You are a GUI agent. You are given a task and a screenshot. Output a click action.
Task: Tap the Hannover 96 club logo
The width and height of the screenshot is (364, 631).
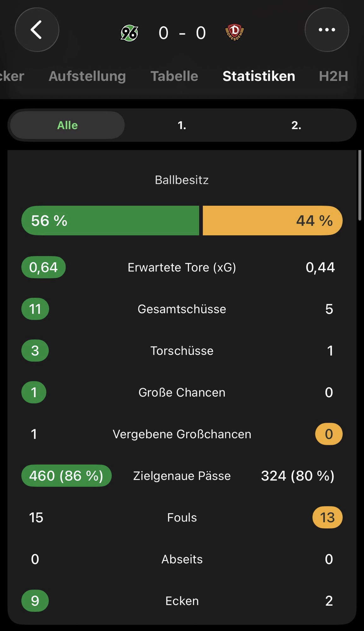129,33
